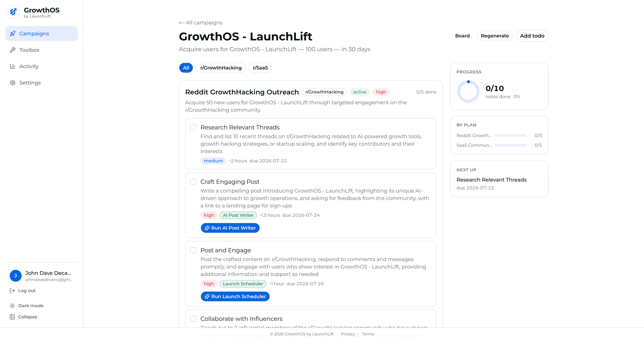This screenshot has height=340, width=644.
Task: Click the Settings gear icon
Action: (12, 83)
